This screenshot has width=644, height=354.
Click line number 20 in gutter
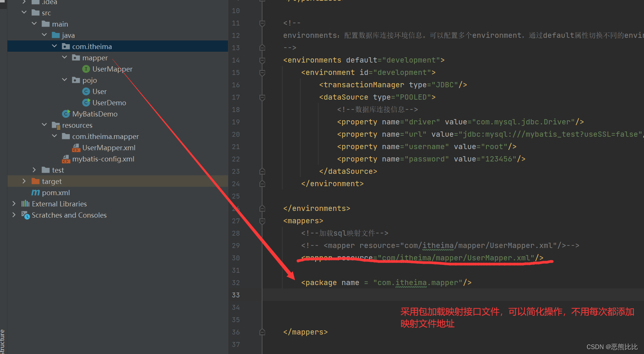click(236, 134)
